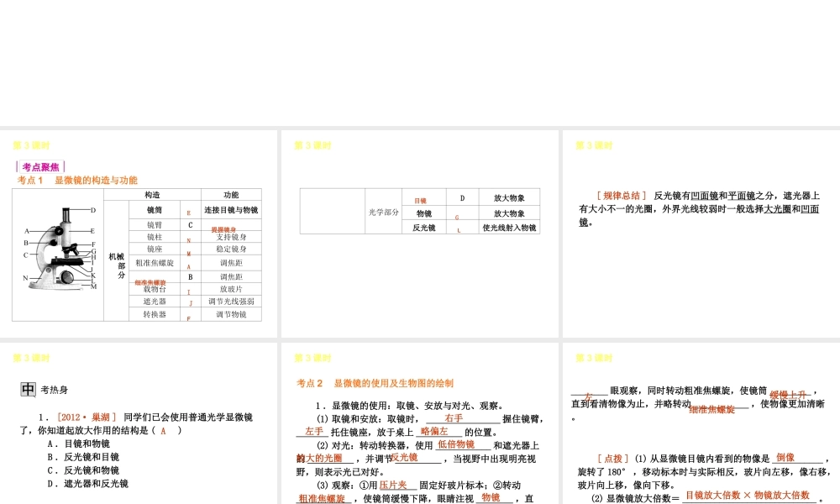Click the [2012·巢湖] source tag

click(x=87, y=417)
